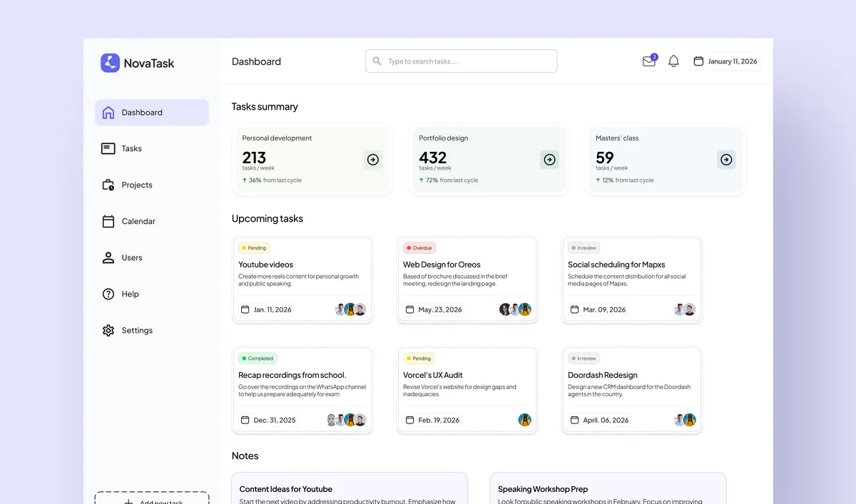The image size is (856, 504).
Task: Click the Tasks sidebar icon
Action: point(108,148)
